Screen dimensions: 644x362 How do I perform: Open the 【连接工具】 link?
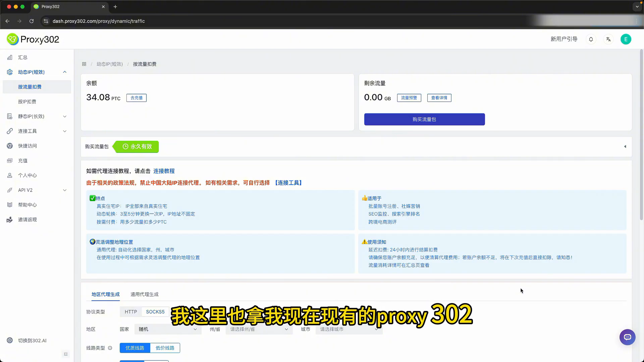(x=289, y=183)
